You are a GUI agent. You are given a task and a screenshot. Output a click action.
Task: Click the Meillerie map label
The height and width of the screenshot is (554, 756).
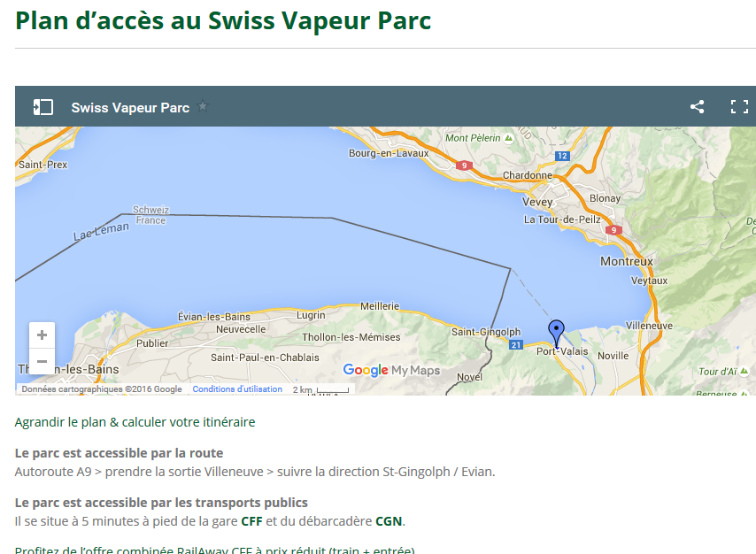pos(380,306)
